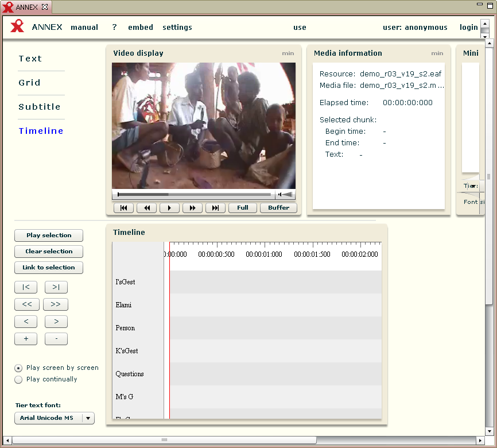Jump to video start with skip-back button
This screenshot has width=497, height=448.
click(123, 208)
